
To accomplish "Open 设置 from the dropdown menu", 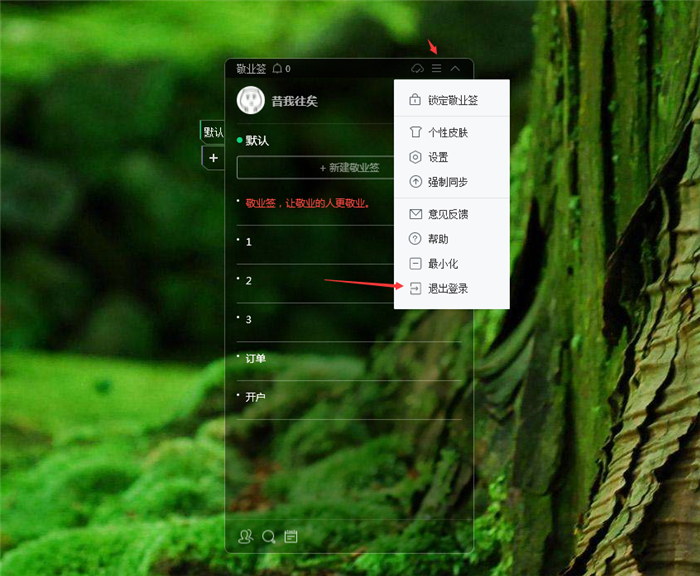I will (438, 157).
